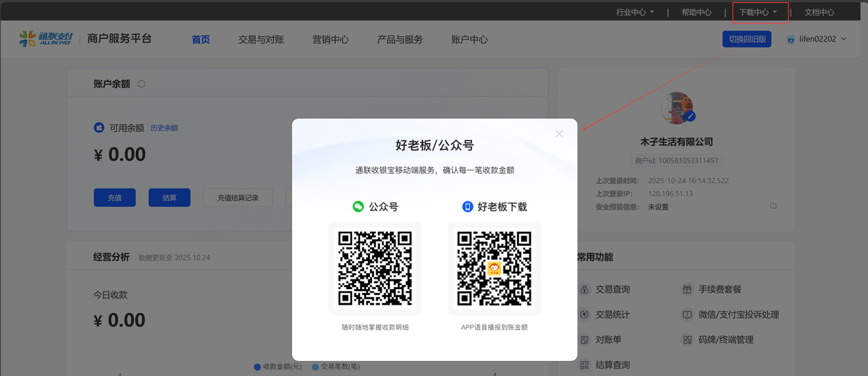The height and width of the screenshot is (376, 868).
Task: Click the 结算查询 icon in 常用功能
Action: click(x=584, y=365)
